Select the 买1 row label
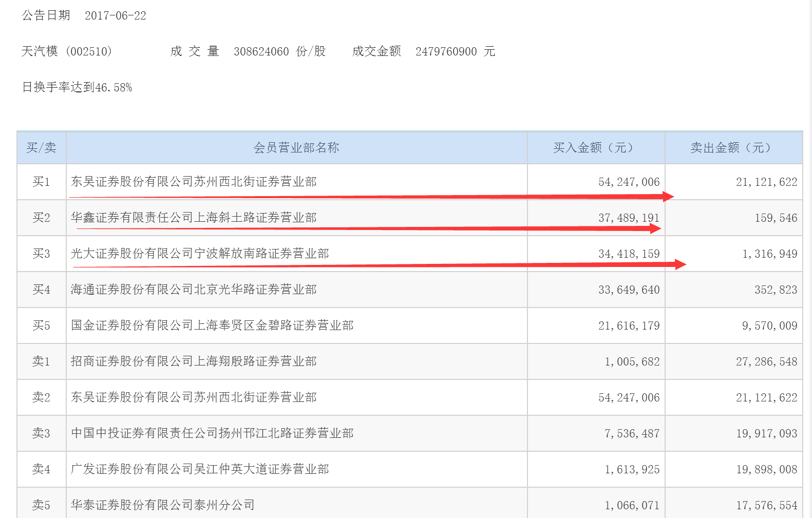This screenshot has height=518, width=812. [41, 182]
